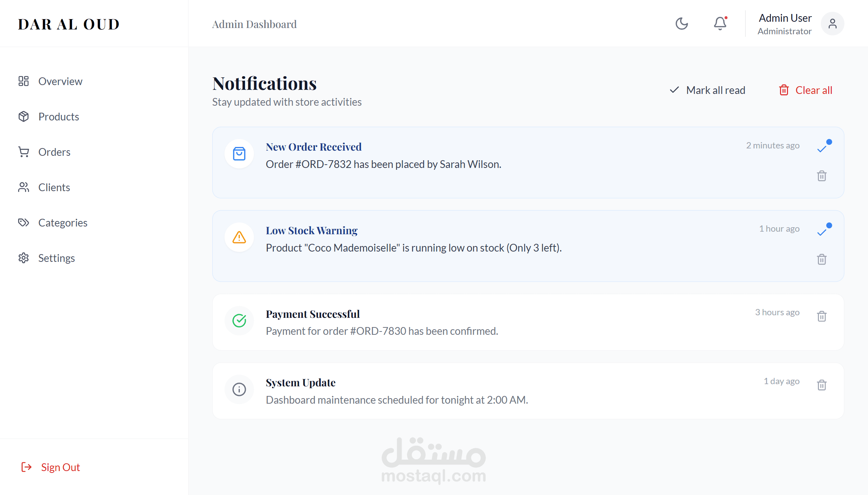The image size is (868, 495).
Task: Go to the Products page
Action: tap(59, 116)
